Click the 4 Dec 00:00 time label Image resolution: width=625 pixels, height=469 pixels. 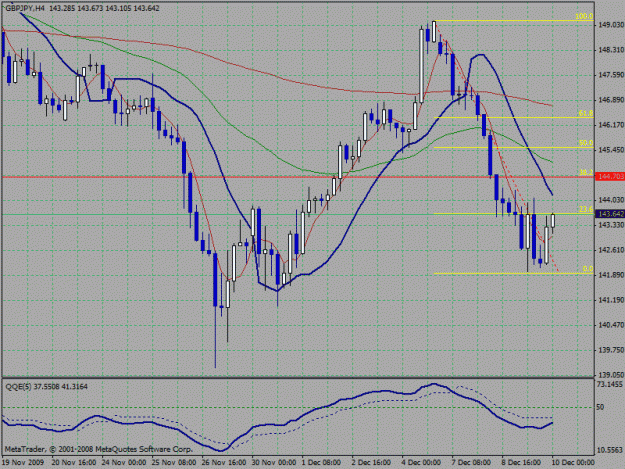(x=421, y=463)
